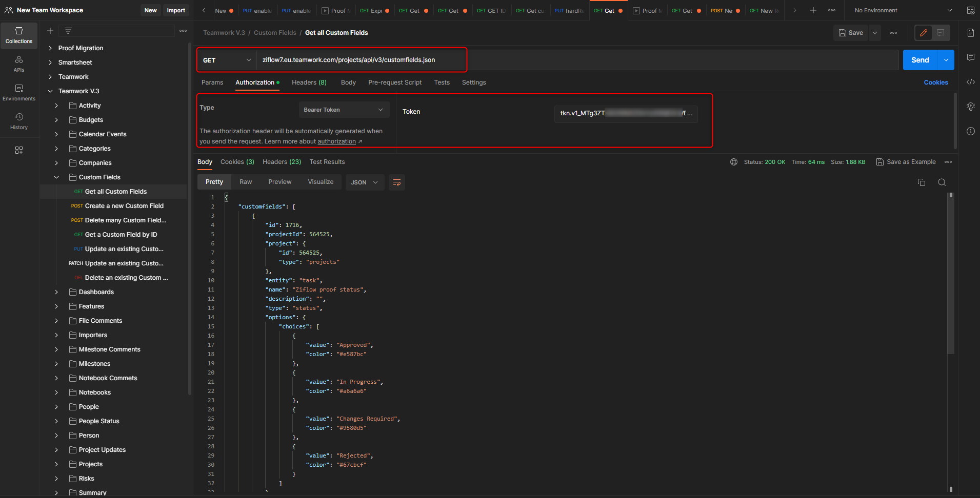The width and height of the screenshot is (980, 498).
Task: Switch response view to Pretty
Action: point(214,182)
